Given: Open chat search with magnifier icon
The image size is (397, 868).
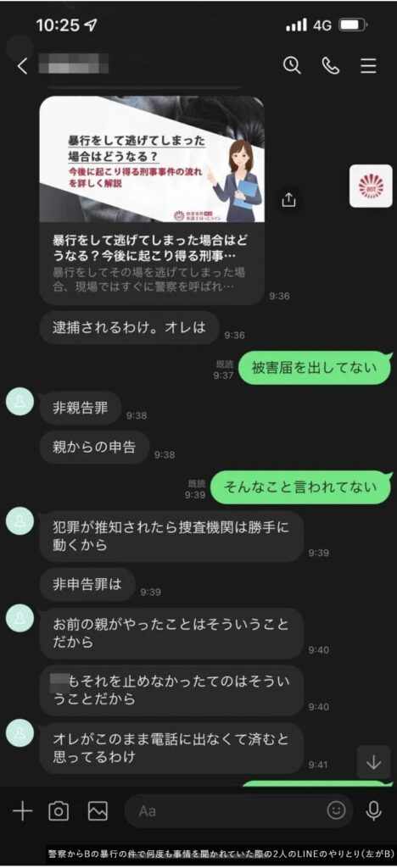Looking at the screenshot, I should click(292, 65).
